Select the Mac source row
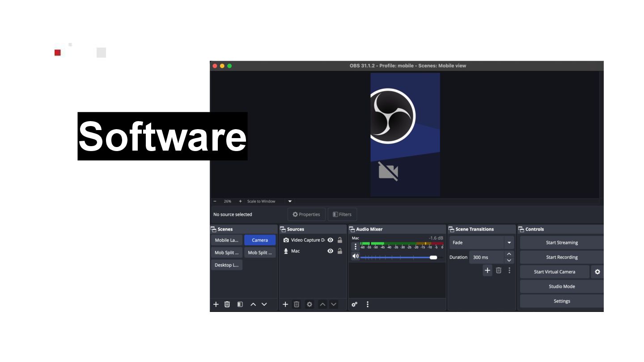 tap(313, 251)
